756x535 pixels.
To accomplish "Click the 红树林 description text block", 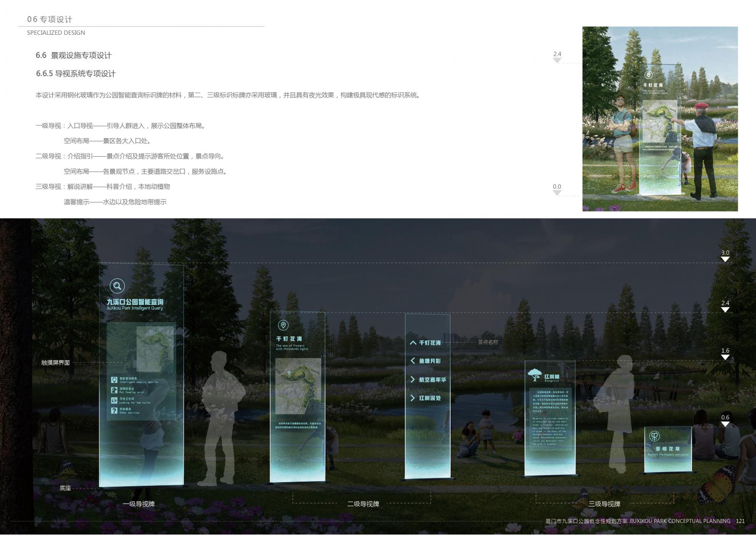I will [x=550, y=418].
